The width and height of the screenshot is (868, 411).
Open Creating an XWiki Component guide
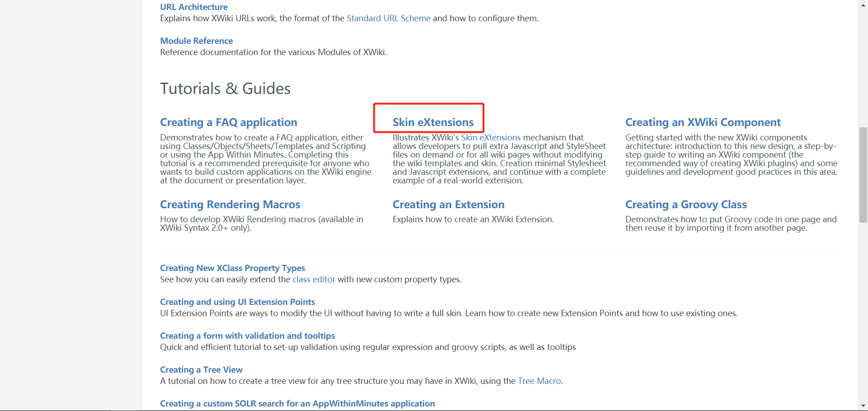(703, 122)
